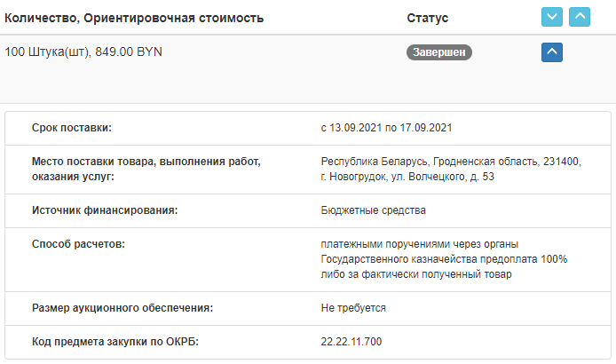Click the delivery address in Новогрудок
Viewport: 616px width, 364px height.
(x=451, y=169)
